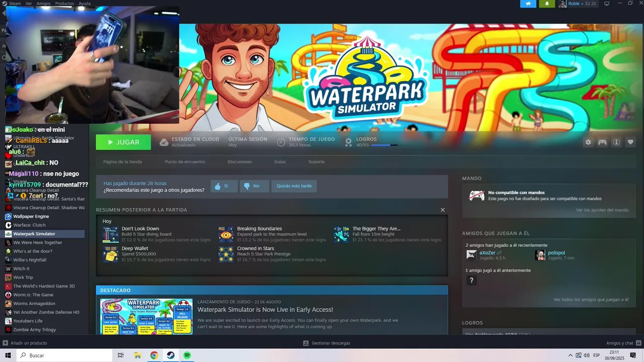Click the Big Picture mode monitor icon
Image resolution: width=644 pixels, height=362 pixels.
tap(607, 4)
